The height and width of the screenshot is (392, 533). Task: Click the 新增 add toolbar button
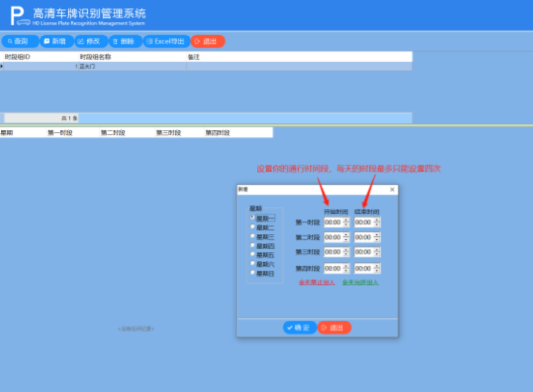click(x=57, y=41)
